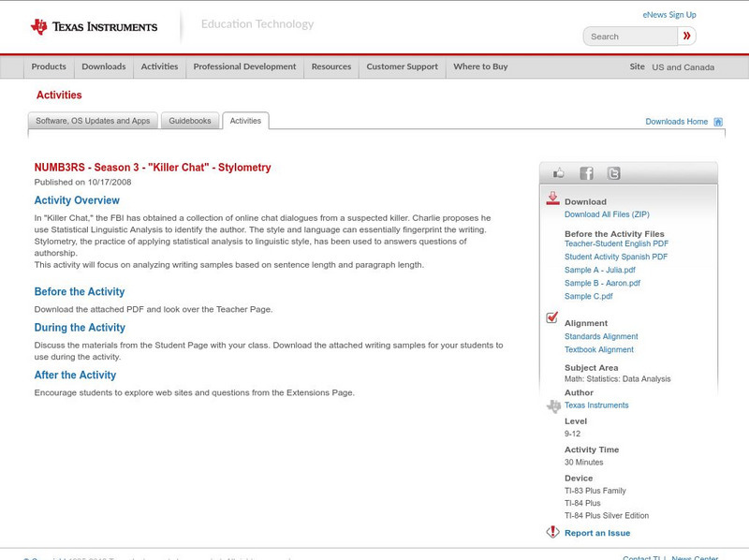Click the Before the Activity heading

pyautogui.click(x=80, y=291)
